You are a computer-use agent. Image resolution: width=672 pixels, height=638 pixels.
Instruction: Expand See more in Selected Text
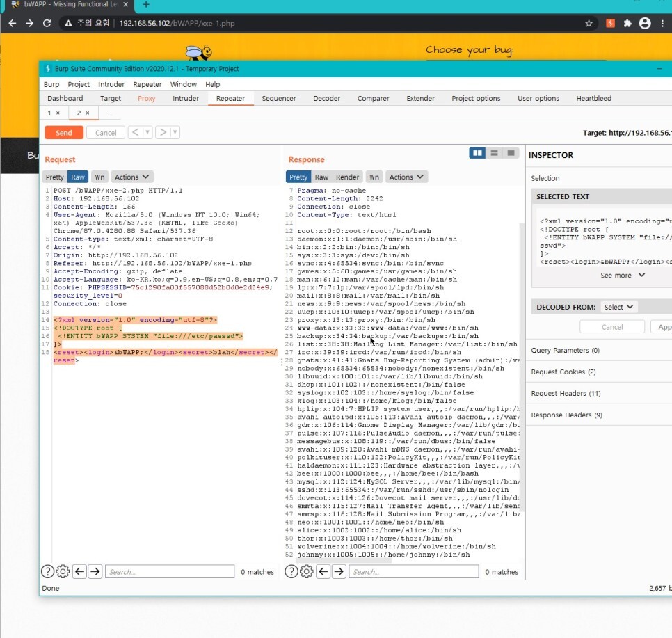[623, 276]
